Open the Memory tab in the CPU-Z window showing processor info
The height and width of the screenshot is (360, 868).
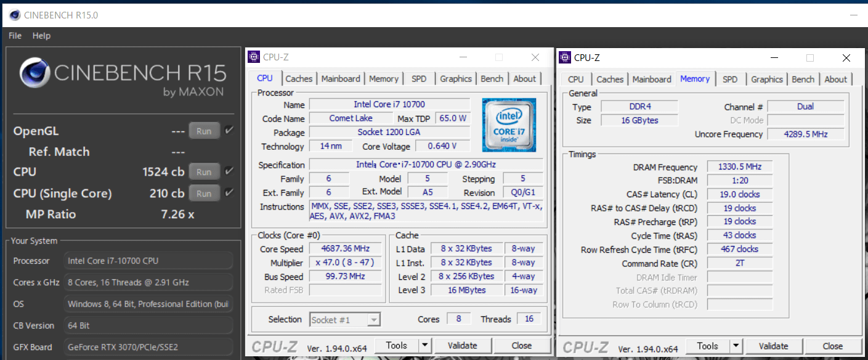384,79
